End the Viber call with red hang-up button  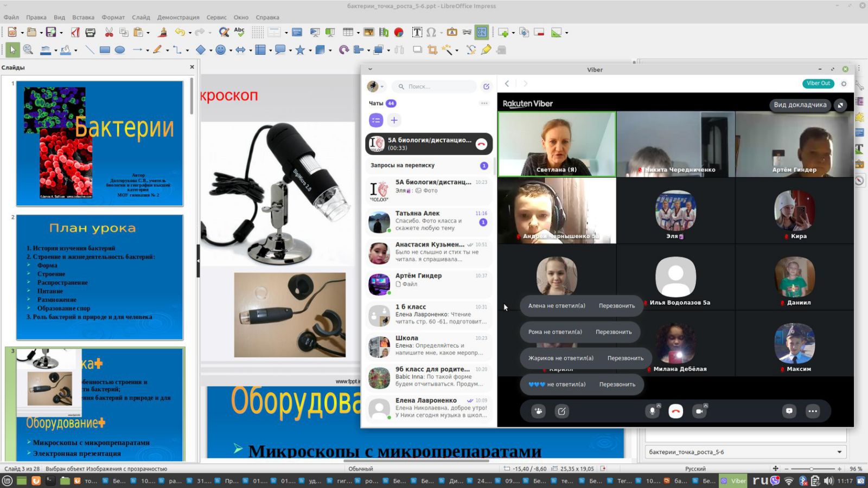click(x=675, y=412)
